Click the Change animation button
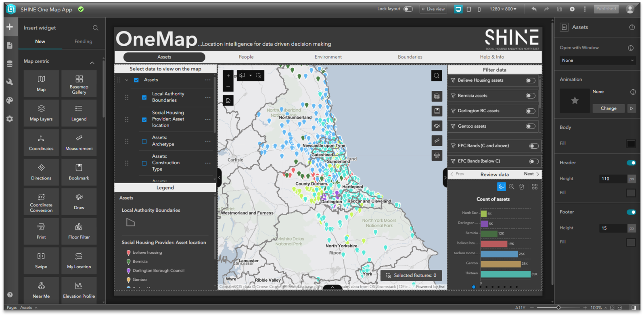This screenshot has width=644, height=316. point(608,108)
